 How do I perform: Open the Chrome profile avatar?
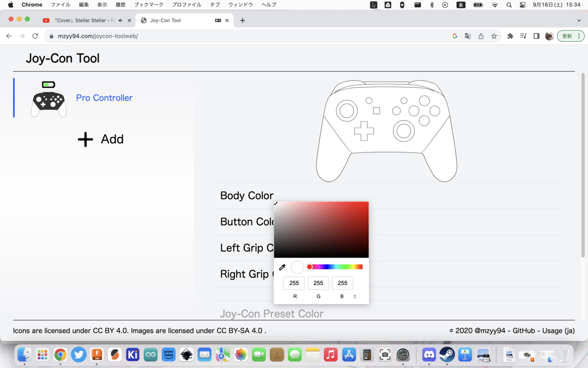point(549,36)
